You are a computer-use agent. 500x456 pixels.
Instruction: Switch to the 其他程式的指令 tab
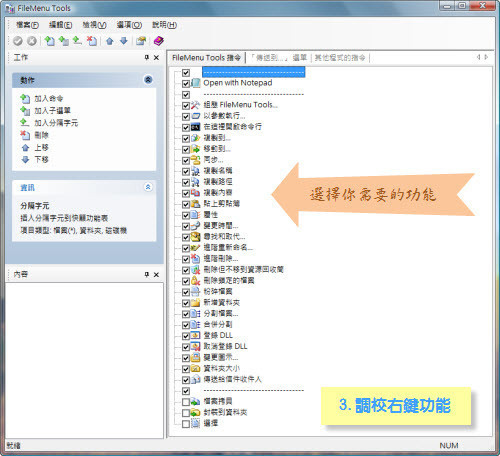coord(340,58)
